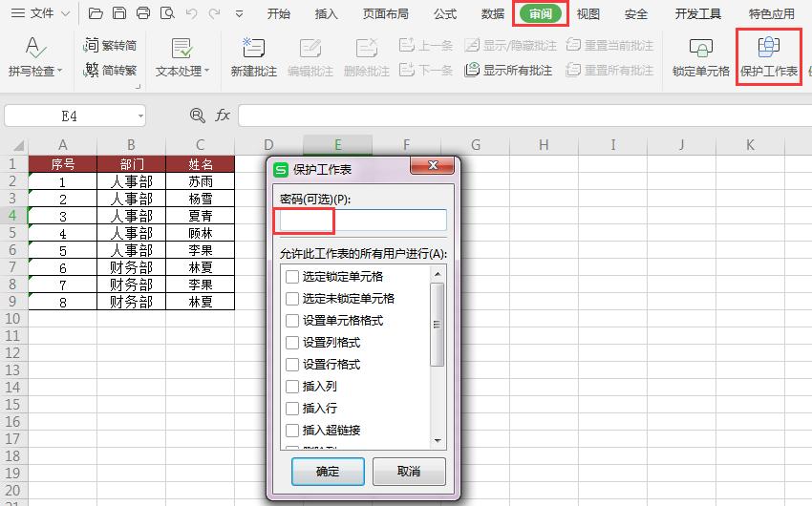
Task: Click the 保护工作表 icon
Action: (768, 48)
